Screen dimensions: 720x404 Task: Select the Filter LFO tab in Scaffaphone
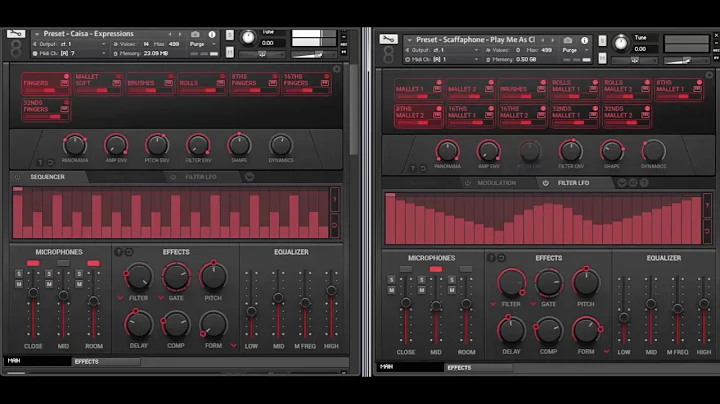(x=573, y=183)
